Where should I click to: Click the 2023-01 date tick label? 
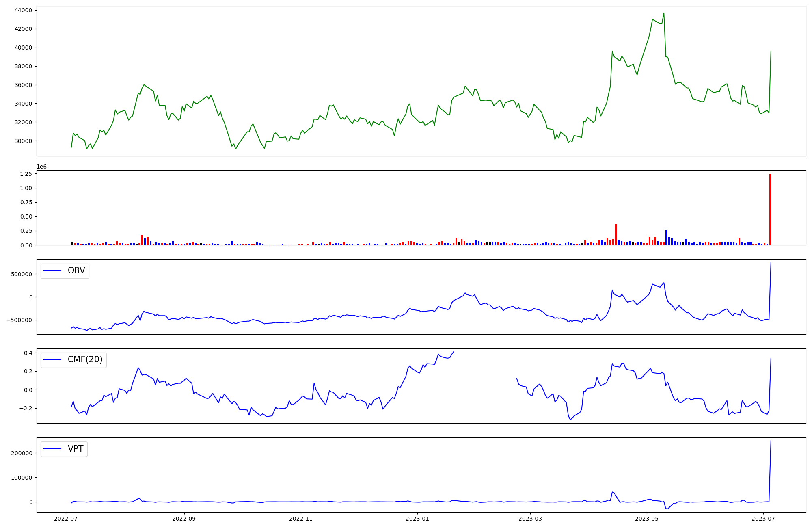(417, 519)
